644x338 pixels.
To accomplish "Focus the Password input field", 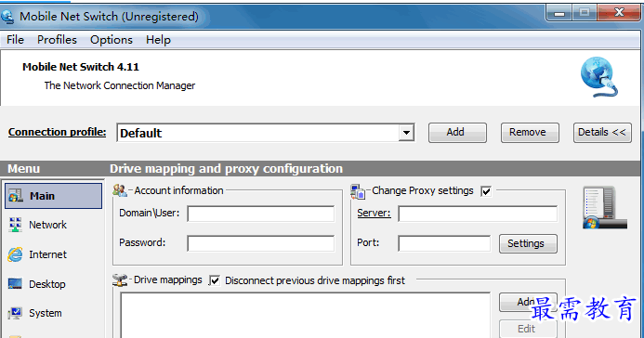I will click(261, 243).
